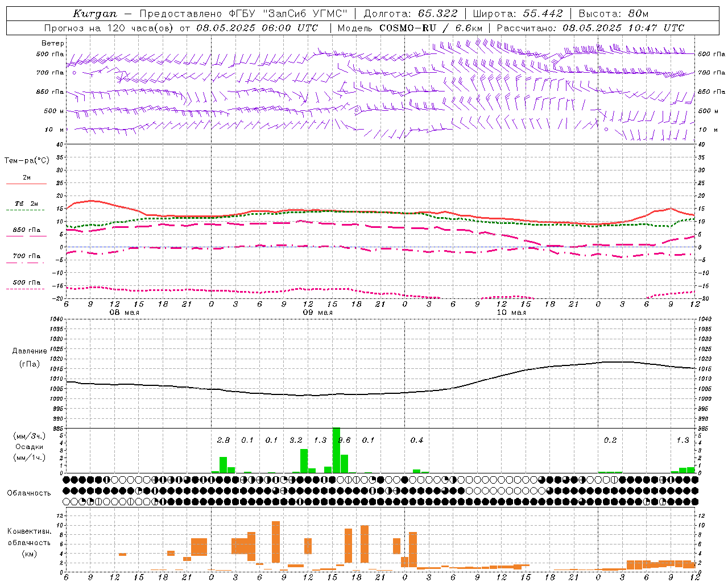Click the solid line sample under 2м legend

(x=26, y=184)
